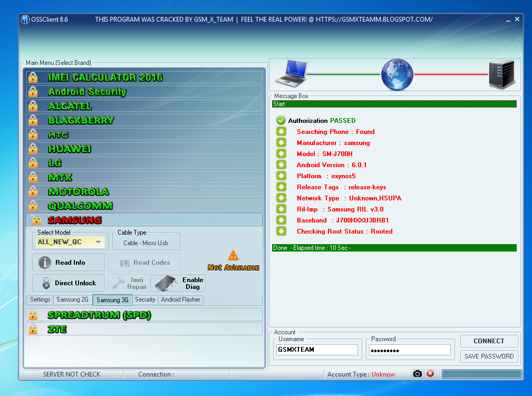Click the lock icon beside MTK
Screen dimensions: 532x396
(x=33, y=177)
